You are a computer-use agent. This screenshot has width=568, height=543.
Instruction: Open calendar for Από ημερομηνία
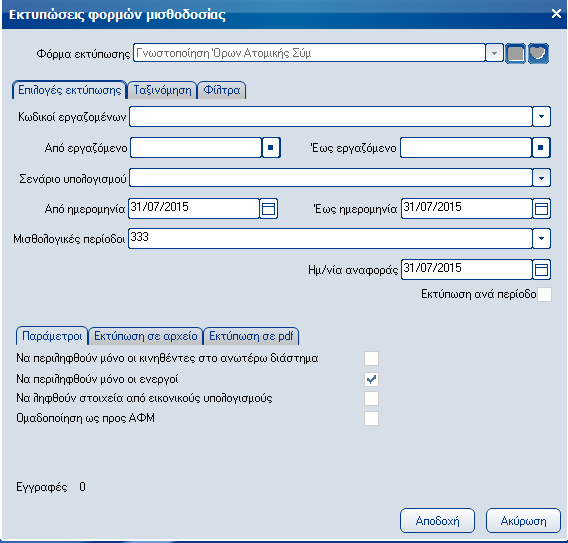coord(269,209)
